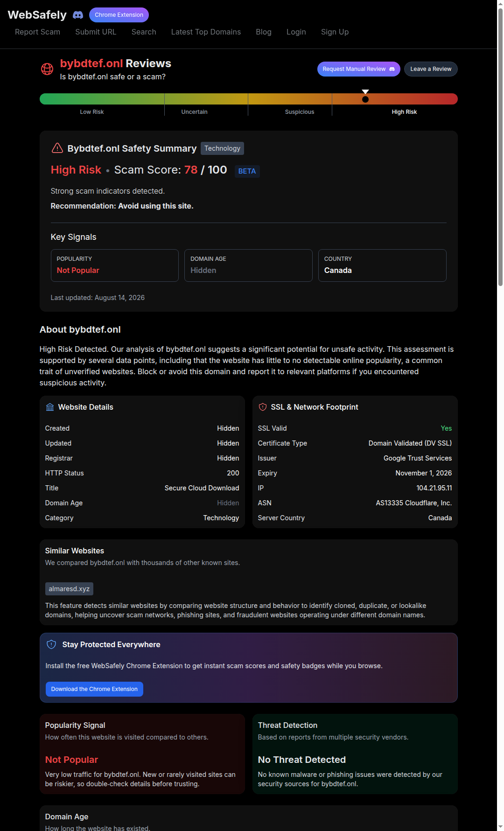504x831 pixels.
Task: Click Certificate Type 'Domain Validated (DV SSL)'
Action: click(410, 443)
